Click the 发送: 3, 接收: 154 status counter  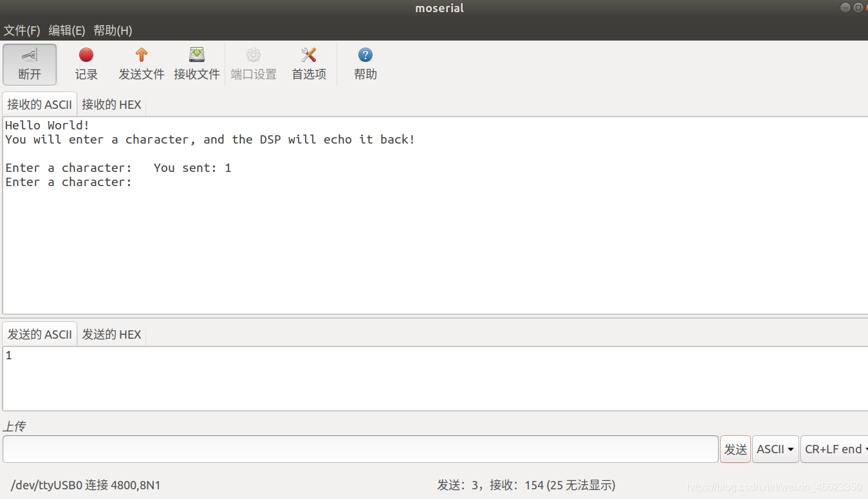pyautogui.click(x=526, y=485)
